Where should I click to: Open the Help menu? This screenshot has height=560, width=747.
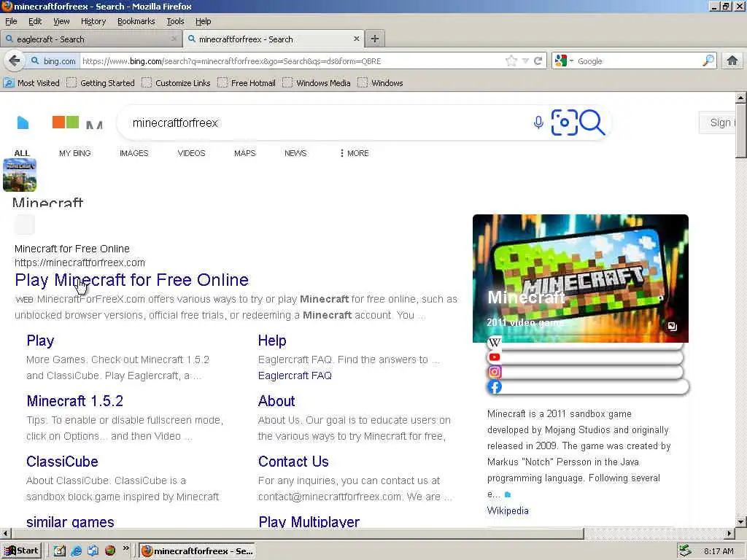203,21
